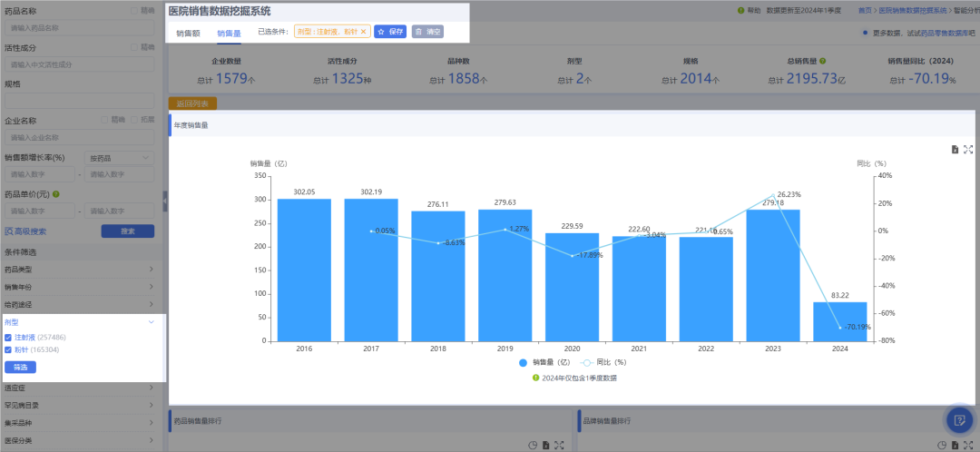Collapse the 剂型 filter section
The width and height of the screenshot is (980, 452).
151,322
